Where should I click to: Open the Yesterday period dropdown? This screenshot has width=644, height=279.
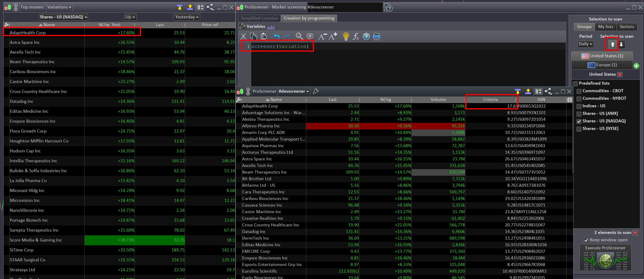(x=186, y=17)
